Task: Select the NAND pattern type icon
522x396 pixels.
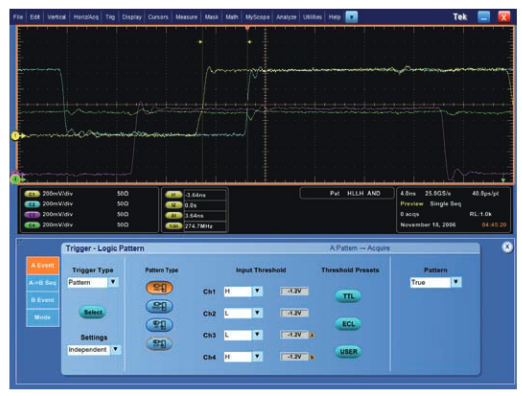Action: pos(159,306)
